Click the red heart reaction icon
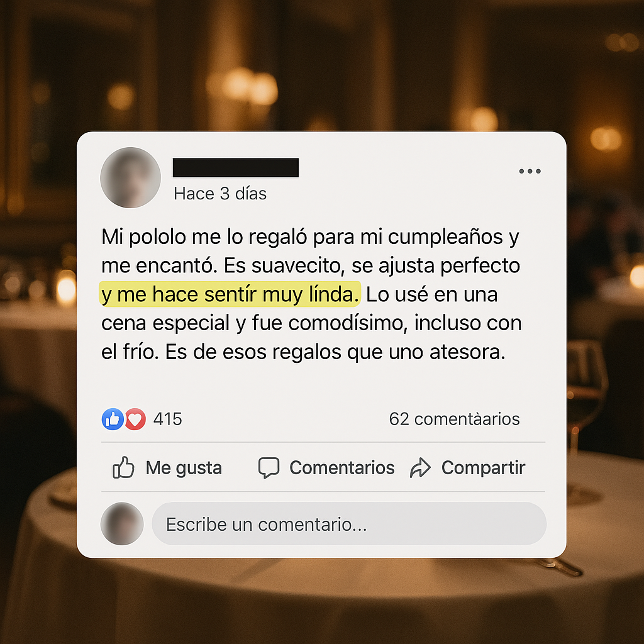644x644 pixels. click(x=135, y=419)
